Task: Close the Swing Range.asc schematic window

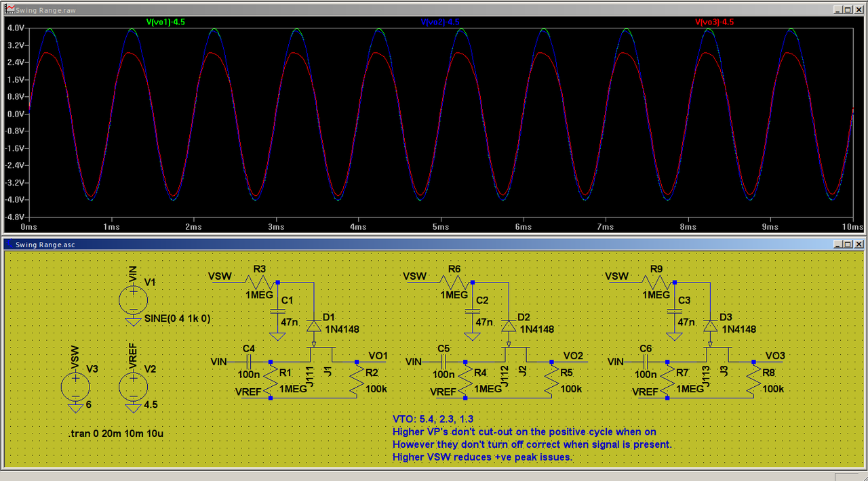Action: [858, 244]
